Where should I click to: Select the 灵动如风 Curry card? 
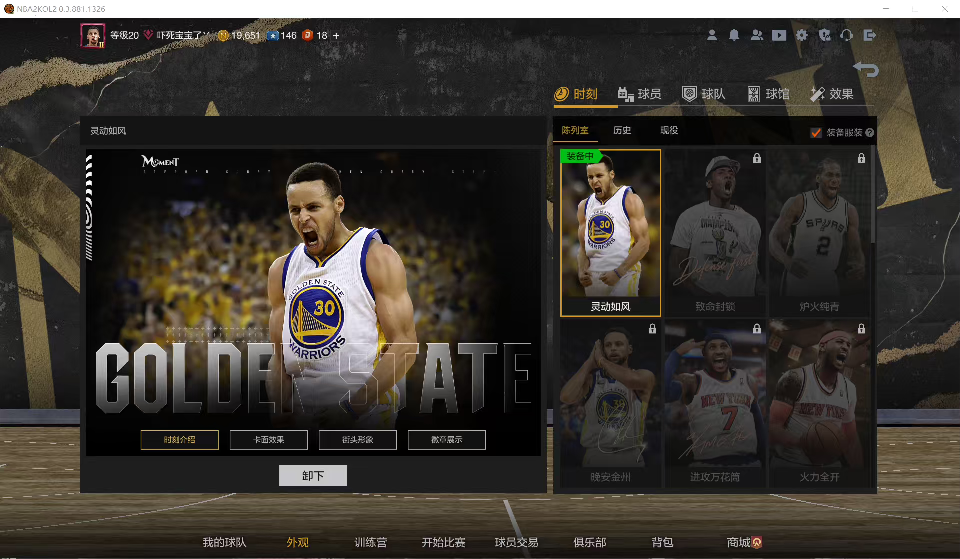(610, 233)
